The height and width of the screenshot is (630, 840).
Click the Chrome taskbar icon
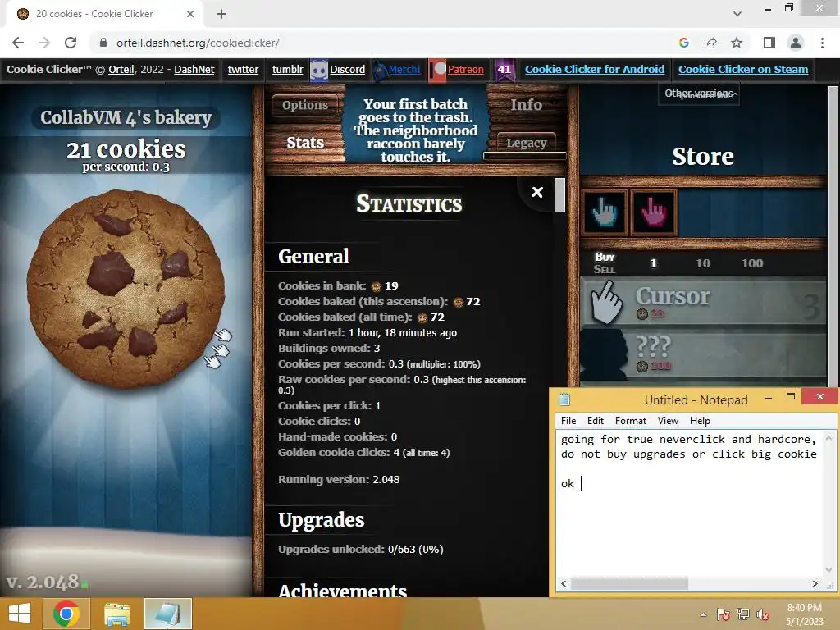66,614
